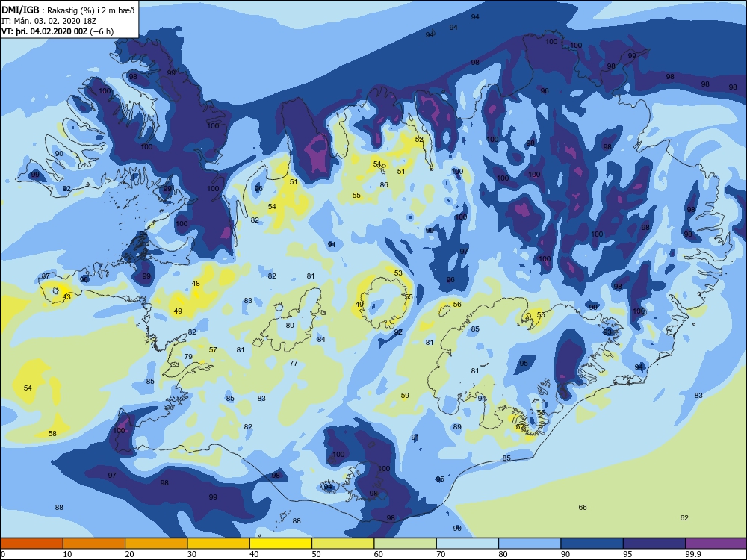Select the map value '77'
747x560 pixels.
(294, 364)
